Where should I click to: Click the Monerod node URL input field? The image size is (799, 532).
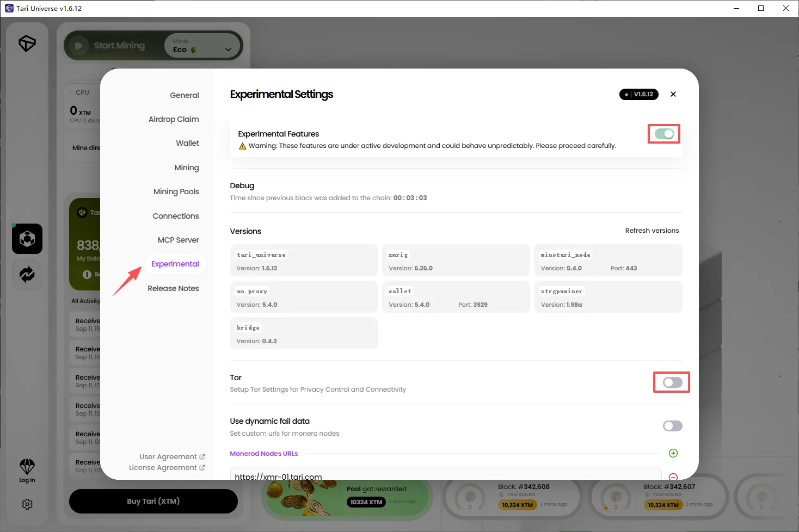[x=446, y=473]
